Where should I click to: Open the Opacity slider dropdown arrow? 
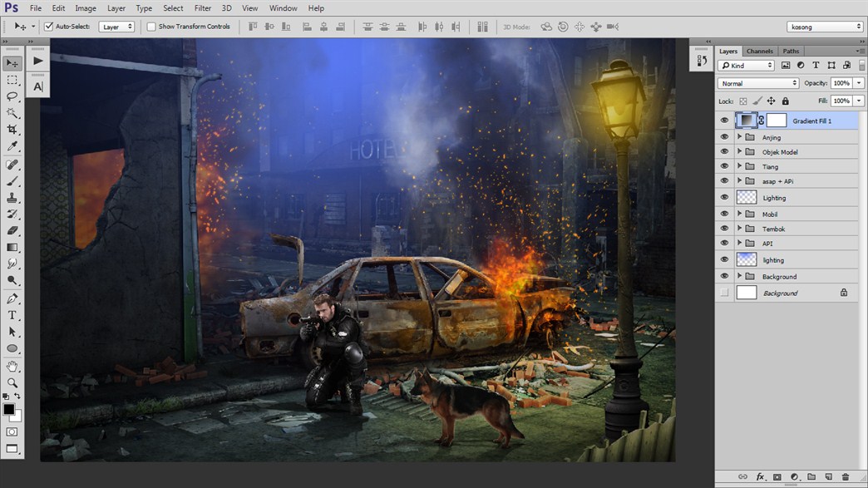[859, 83]
